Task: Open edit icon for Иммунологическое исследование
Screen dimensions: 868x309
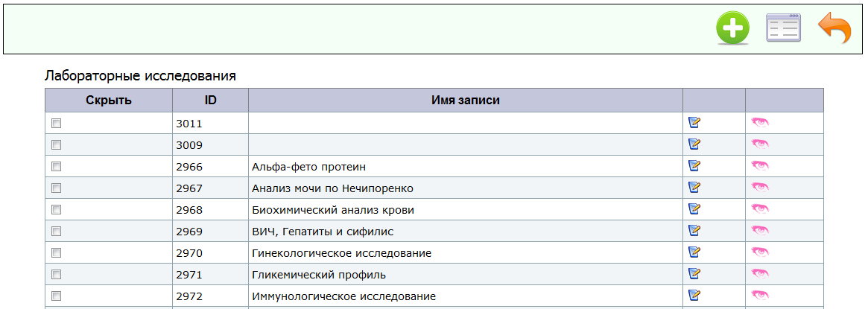Action: click(694, 295)
